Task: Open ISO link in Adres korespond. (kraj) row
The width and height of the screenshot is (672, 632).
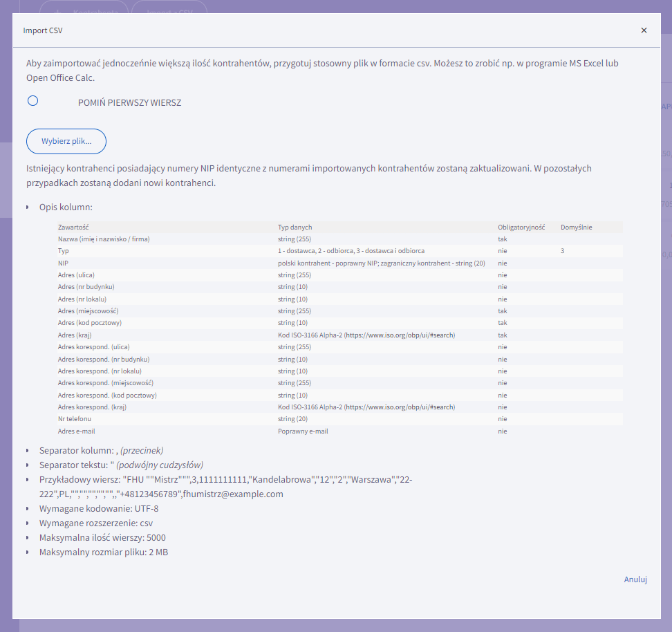Action: pyautogui.click(x=400, y=407)
